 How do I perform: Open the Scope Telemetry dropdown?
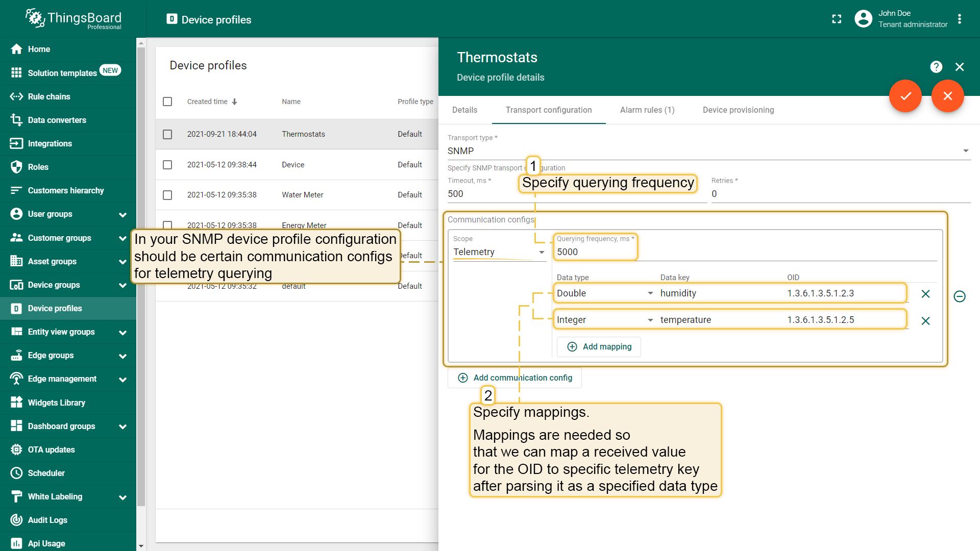point(499,252)
